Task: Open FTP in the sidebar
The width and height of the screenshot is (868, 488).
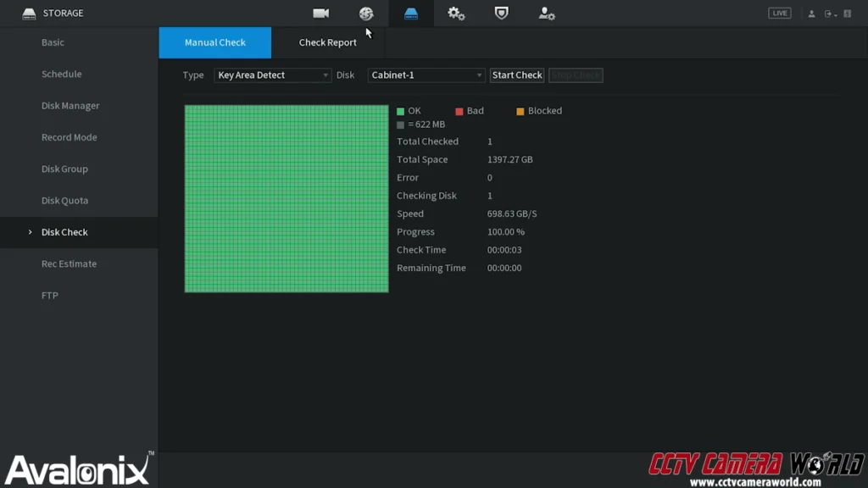Action: pyautogui.click(x=50, y=296)
